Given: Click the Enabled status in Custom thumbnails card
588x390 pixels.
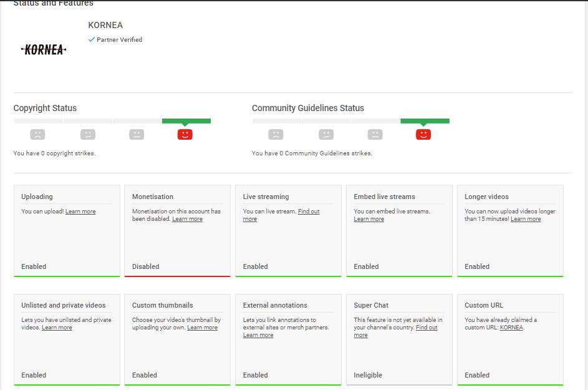Looking at the screenshot, I should 145,375.
